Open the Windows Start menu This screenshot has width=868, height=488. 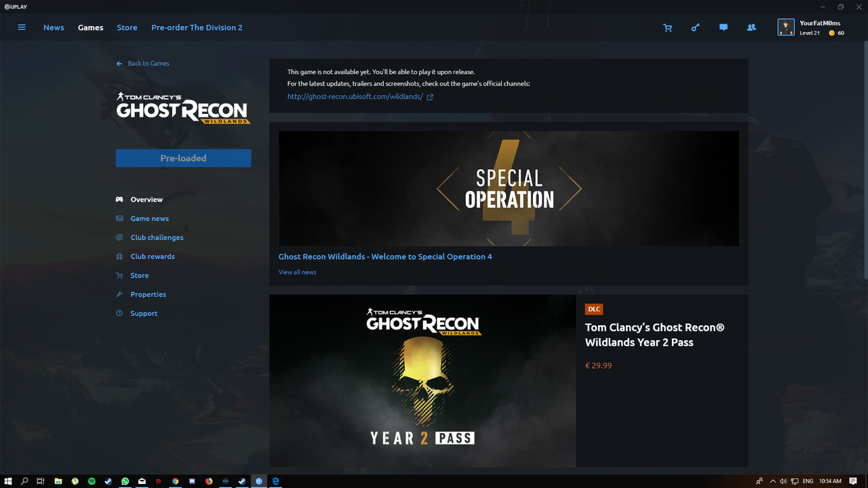(x=8, y=481)
